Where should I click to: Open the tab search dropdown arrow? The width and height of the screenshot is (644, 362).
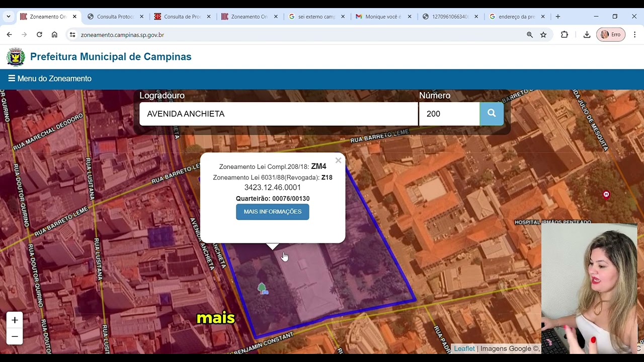[9, 17]
